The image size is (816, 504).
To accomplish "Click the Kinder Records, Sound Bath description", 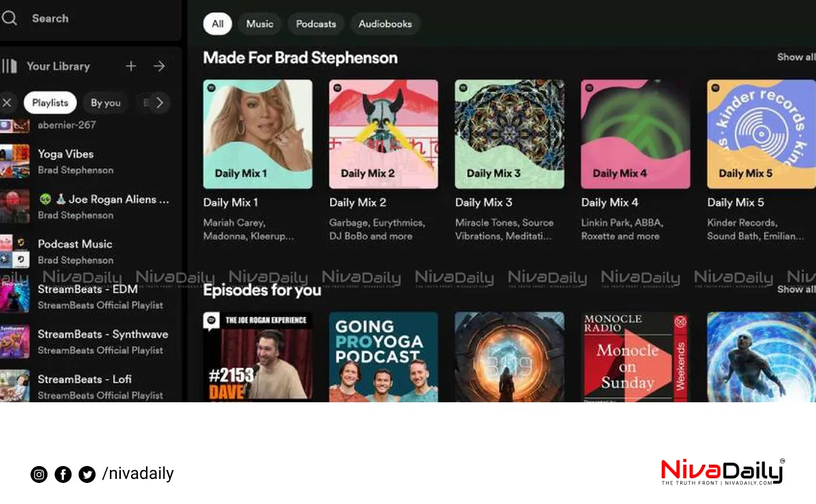I will pyautogui.click(x=756, y=229).
